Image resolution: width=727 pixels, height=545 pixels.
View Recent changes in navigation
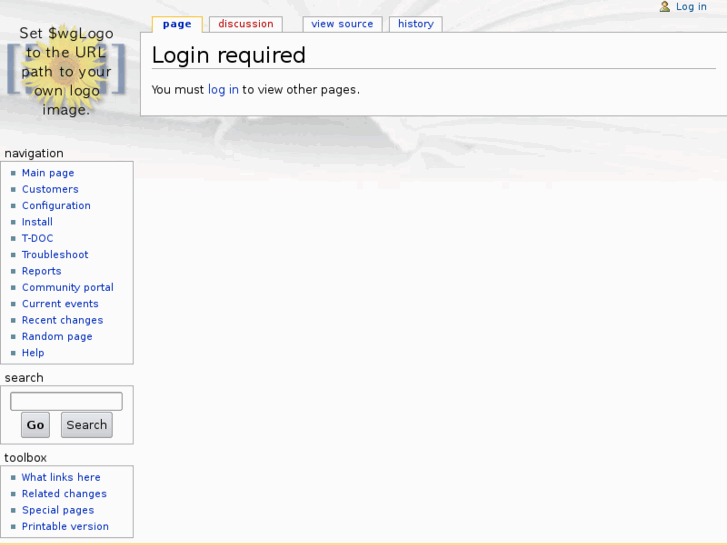[63, 320]
